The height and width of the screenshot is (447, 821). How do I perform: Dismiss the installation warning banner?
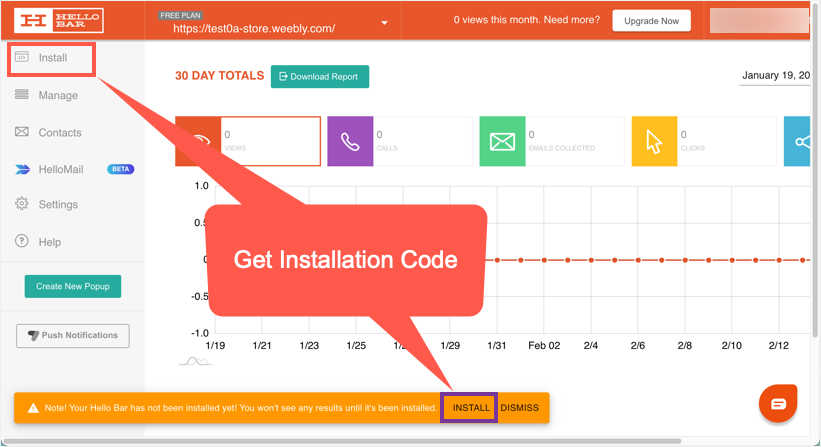[521, 408]
